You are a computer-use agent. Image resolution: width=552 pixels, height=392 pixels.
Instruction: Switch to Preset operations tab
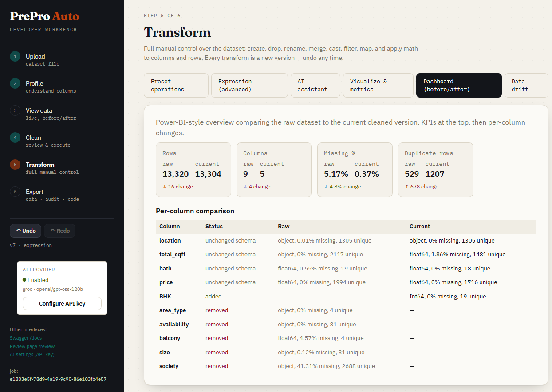(176, 85)
